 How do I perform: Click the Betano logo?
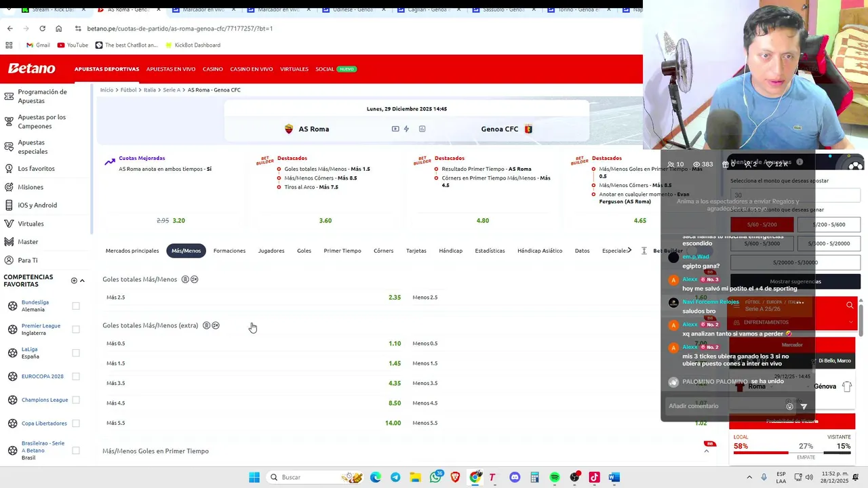(x=31, y=68)
